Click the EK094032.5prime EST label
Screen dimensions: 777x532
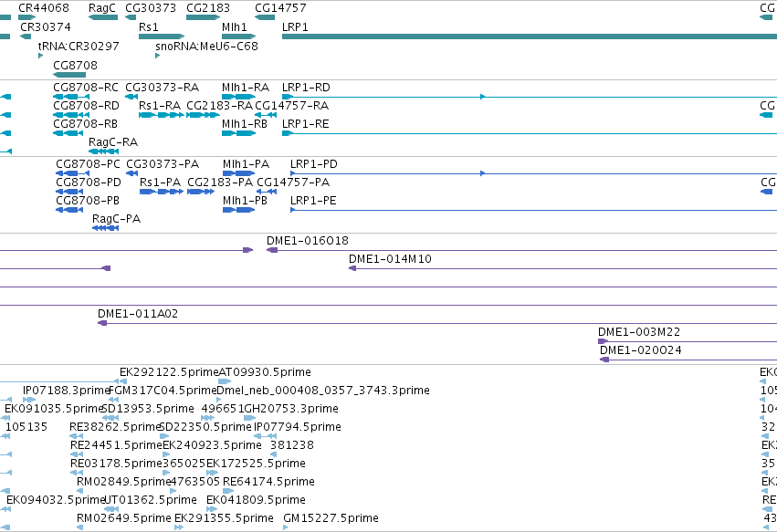[x=56, y=500]
